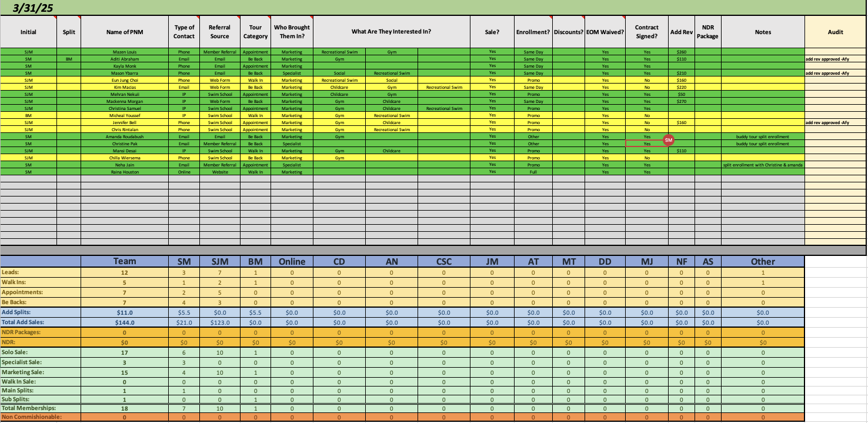Select the Sub Splits: row label
The height and width of the screenshot is (423, 868).
(x=40, y=399)
